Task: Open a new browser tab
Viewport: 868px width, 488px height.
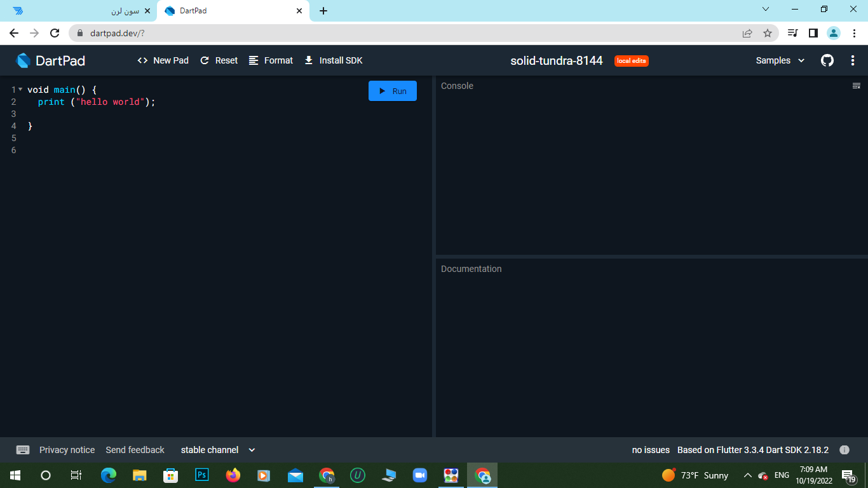Action: click(x=323, y=11)
